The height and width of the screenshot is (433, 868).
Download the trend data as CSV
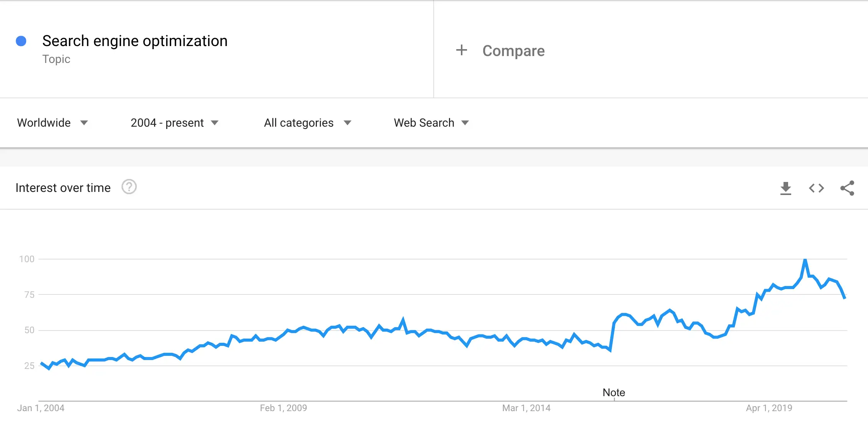(786, 188)
